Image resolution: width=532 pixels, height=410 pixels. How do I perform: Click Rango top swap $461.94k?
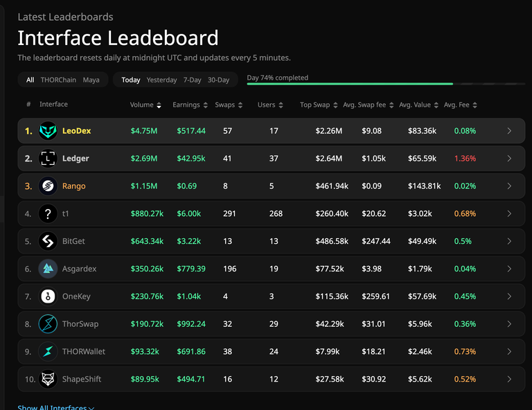tap(332, 186)
